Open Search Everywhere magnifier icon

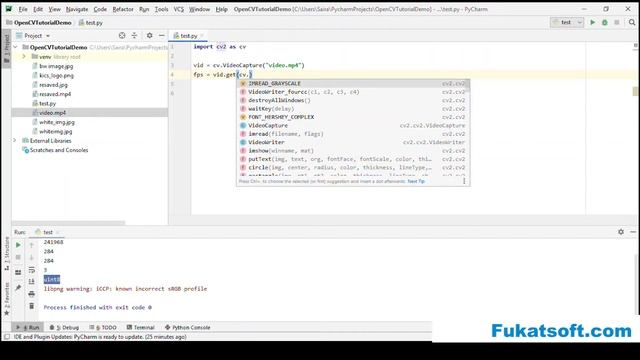pos(632,22)
